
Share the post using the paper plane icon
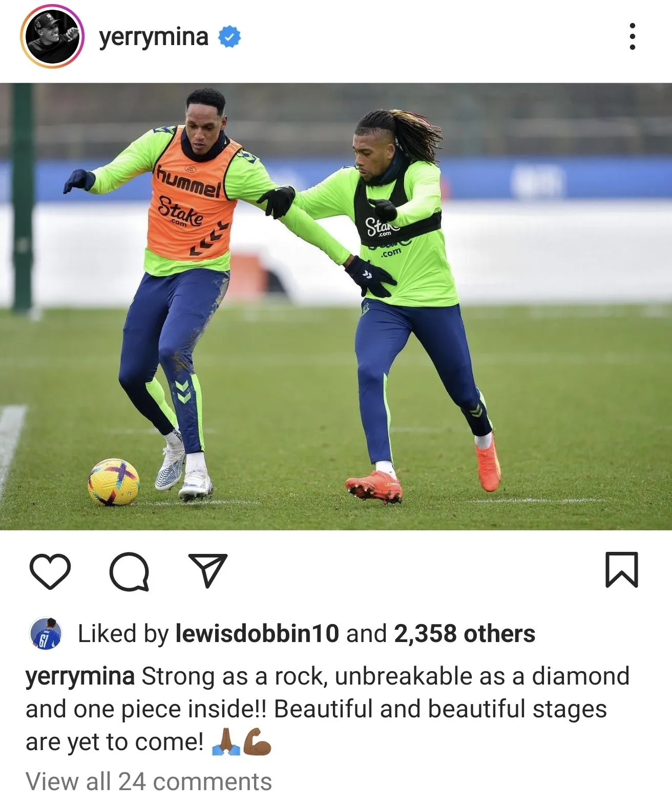[208, 570]
